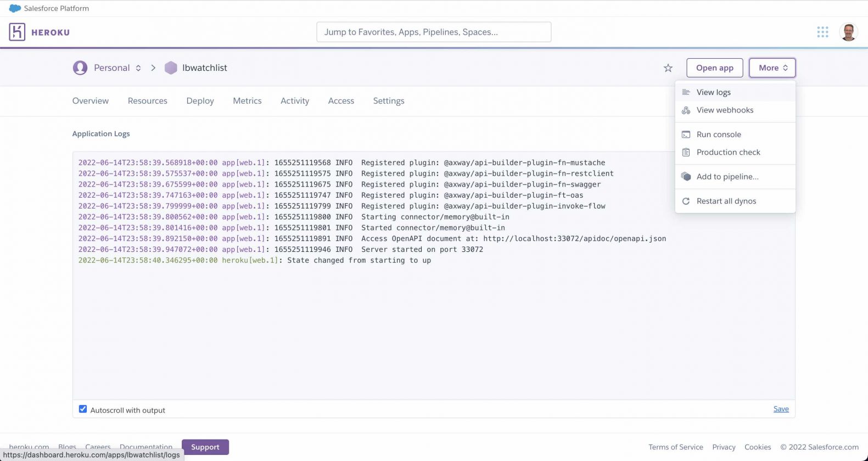
Task: Click the Heroku logo icon
Action: [x=17, y=32]
